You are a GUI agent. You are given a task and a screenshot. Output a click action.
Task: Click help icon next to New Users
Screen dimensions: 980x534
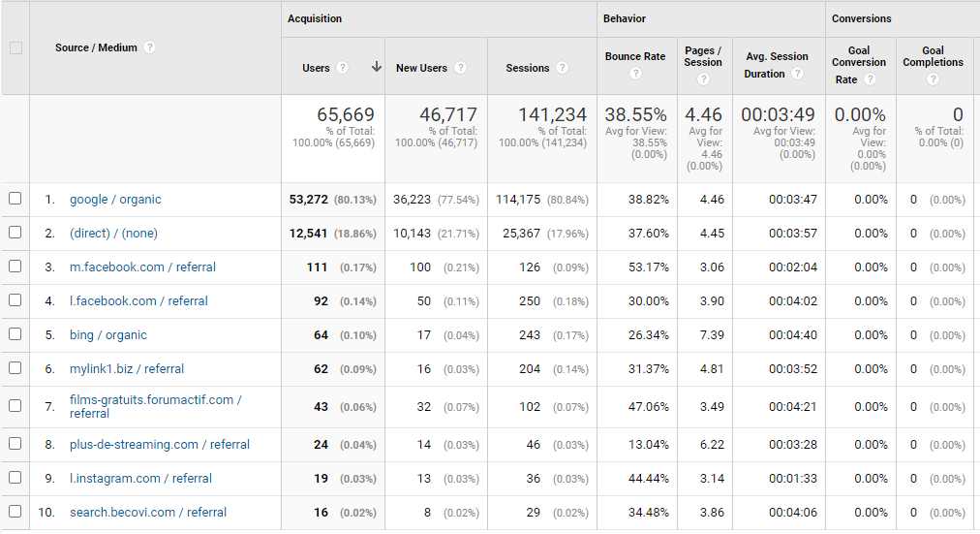(x=460, y=68)
